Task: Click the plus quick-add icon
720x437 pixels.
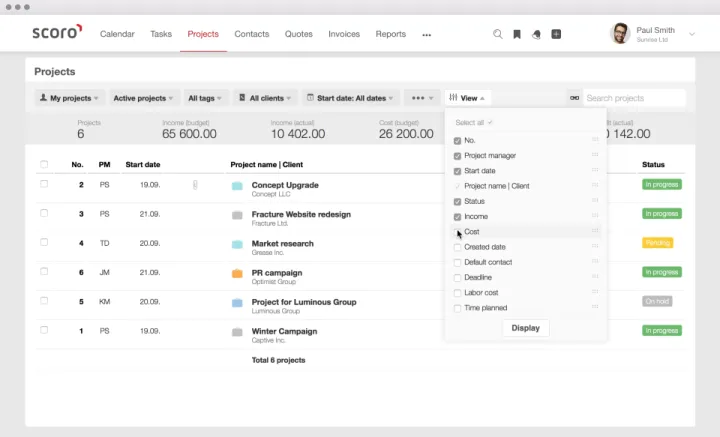Action: point(556,34)
